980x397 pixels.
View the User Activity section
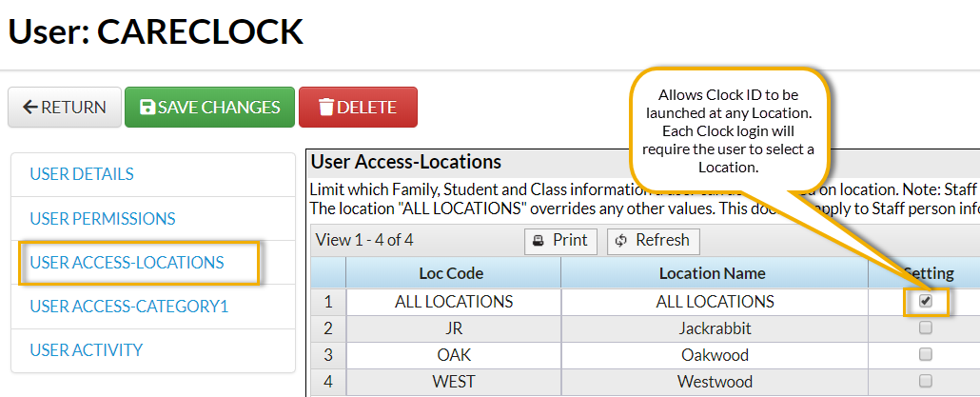[x=87, y=349]
